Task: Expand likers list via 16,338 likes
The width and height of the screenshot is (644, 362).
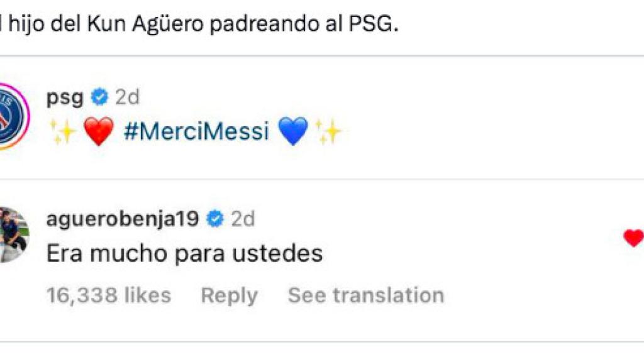Action: [x=108, y=293]
